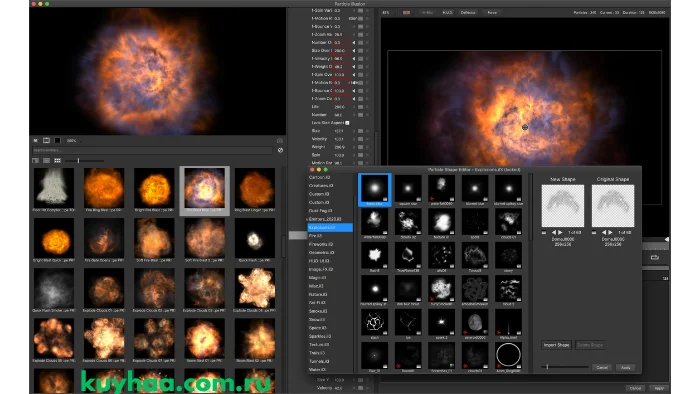Toggle the small square button in Size Over Life row

coord(361,51)
